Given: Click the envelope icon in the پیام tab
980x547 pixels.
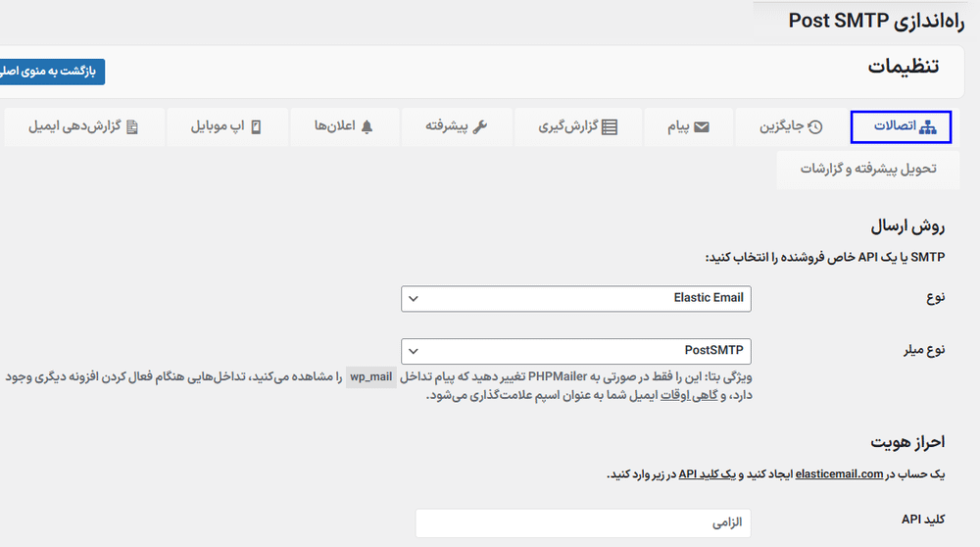Looking at the screenshot, I should [702, 126].
